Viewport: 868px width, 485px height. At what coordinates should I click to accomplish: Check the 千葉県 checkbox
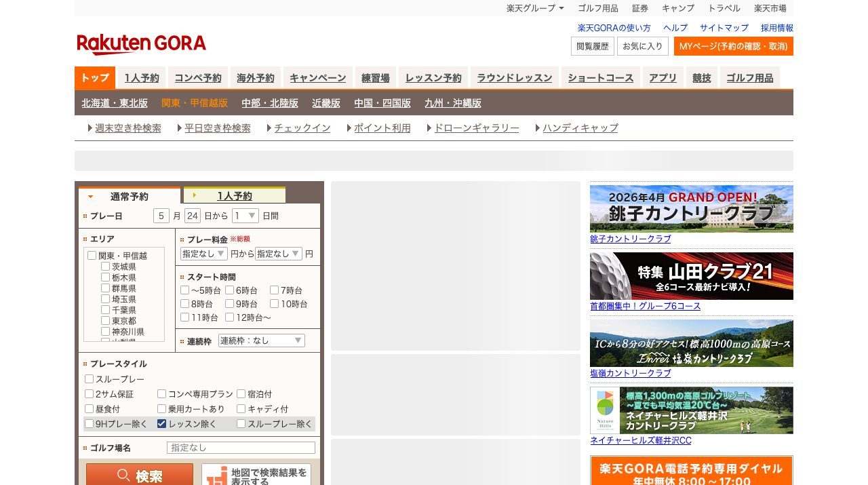(105, 309)
